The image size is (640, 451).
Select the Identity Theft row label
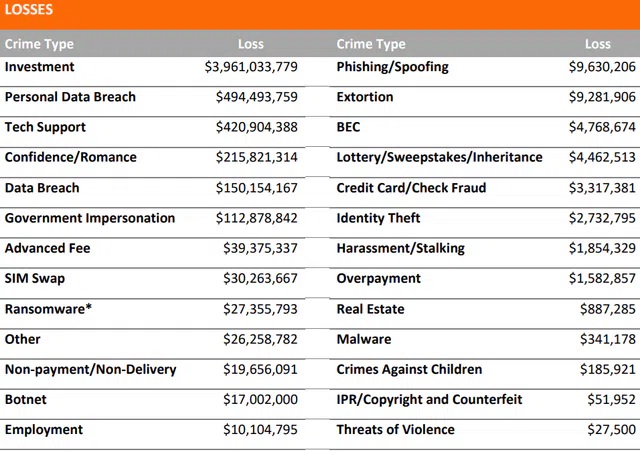tap(379, 218)
